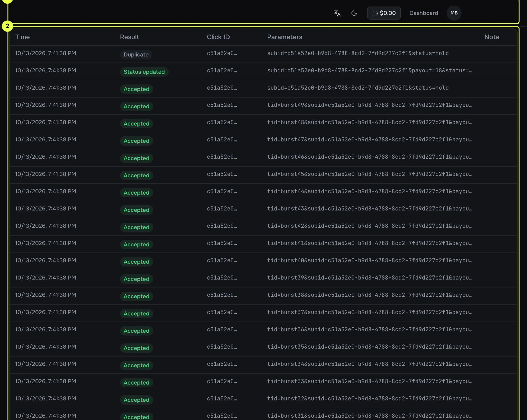Click the Click ID in burst45 row
The width and height of the screenshot is (527, 420).
pos(222,174)
